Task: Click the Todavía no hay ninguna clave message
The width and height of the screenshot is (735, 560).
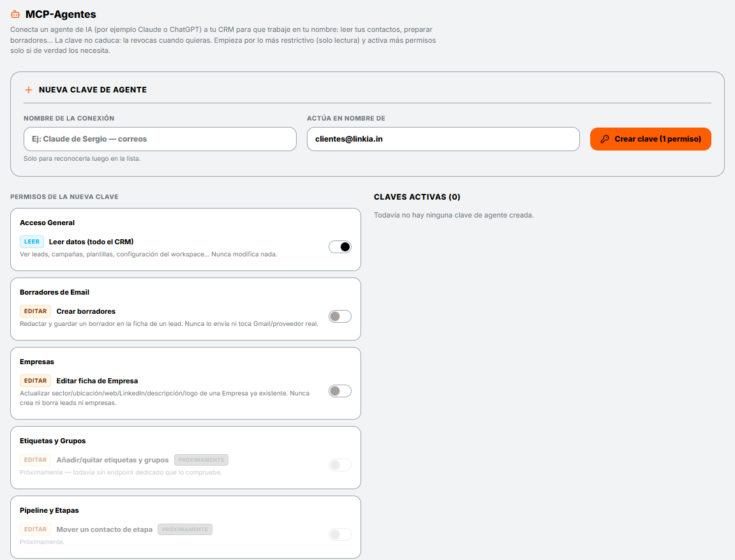Action: pyautogui.click(x=454, y=215)
